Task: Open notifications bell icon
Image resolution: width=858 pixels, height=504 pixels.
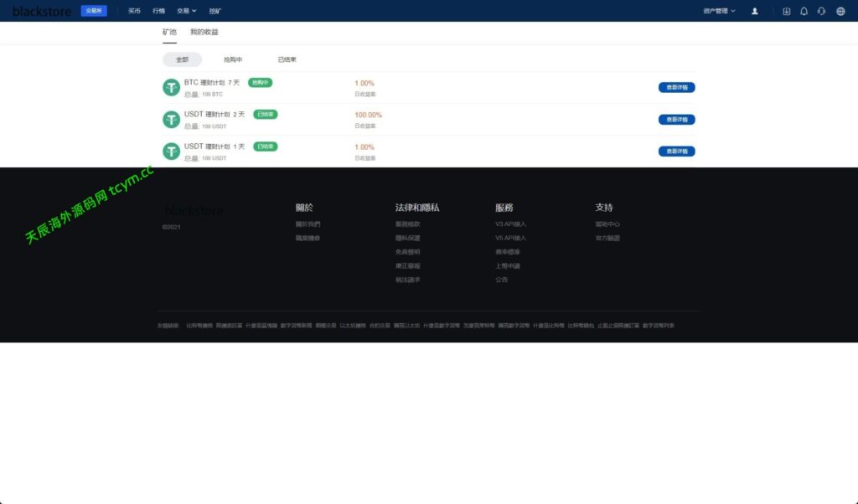Action: coord(804,11)
